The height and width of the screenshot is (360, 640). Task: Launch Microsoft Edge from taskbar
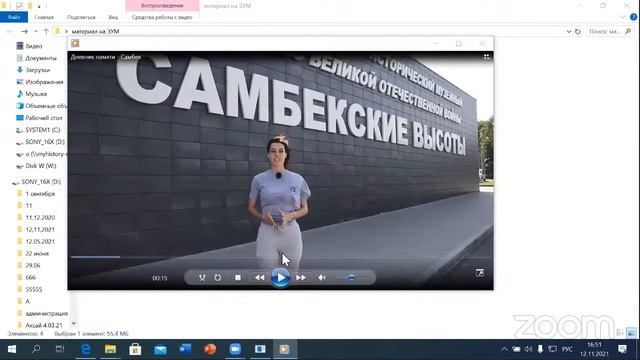[x=86, y=349]
